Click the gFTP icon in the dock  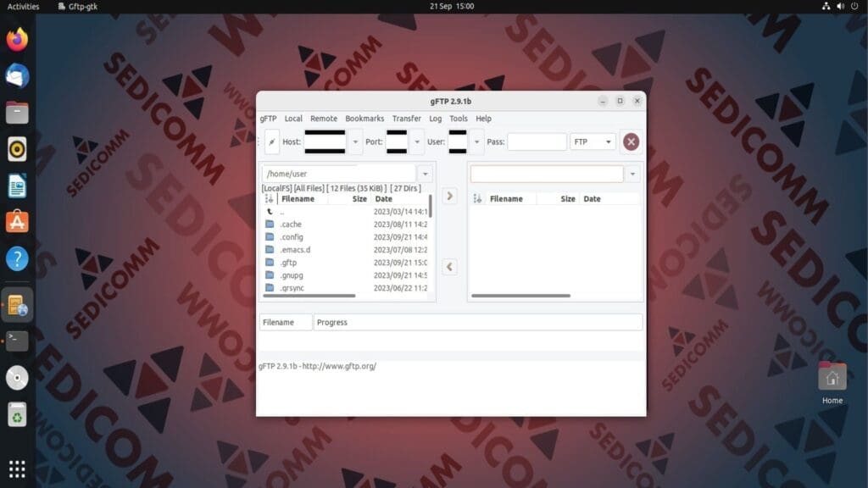point(17,305)
